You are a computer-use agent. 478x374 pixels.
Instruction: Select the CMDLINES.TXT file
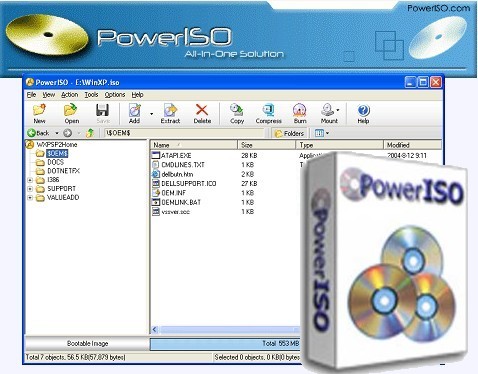tap(183, 165)
